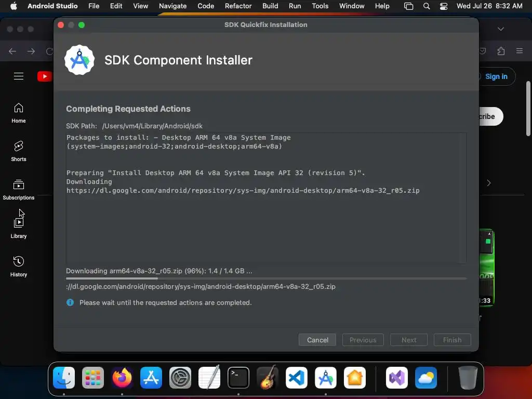The image size is (532, 399).
Task: Open the Code menu
Action: coord(206,6)
